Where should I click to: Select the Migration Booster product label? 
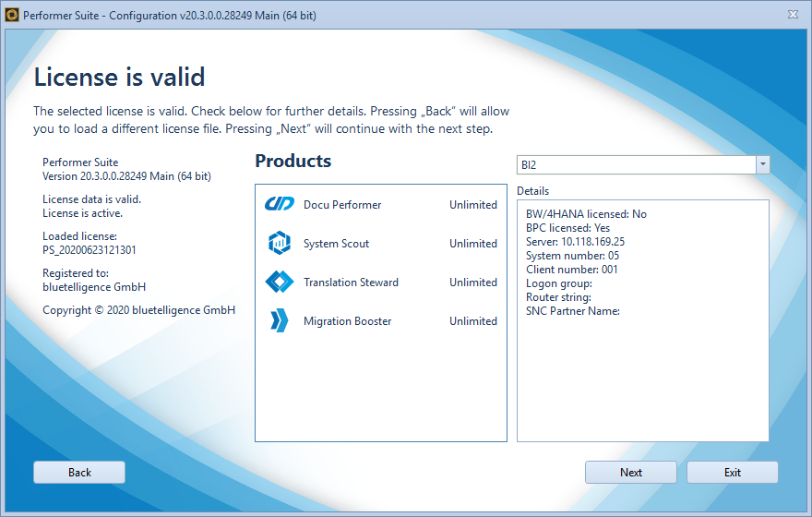pos(347,321)
